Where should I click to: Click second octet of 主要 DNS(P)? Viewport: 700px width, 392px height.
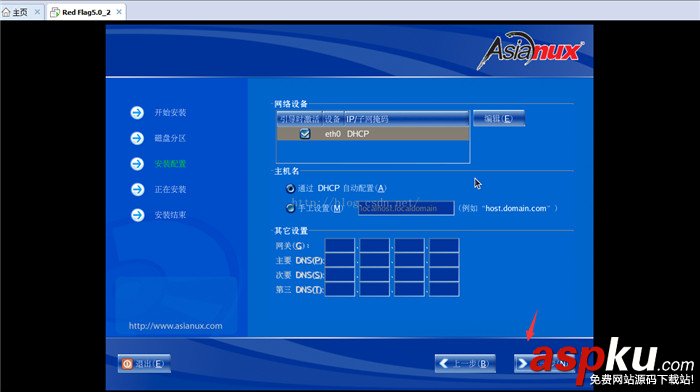(375, 260)
